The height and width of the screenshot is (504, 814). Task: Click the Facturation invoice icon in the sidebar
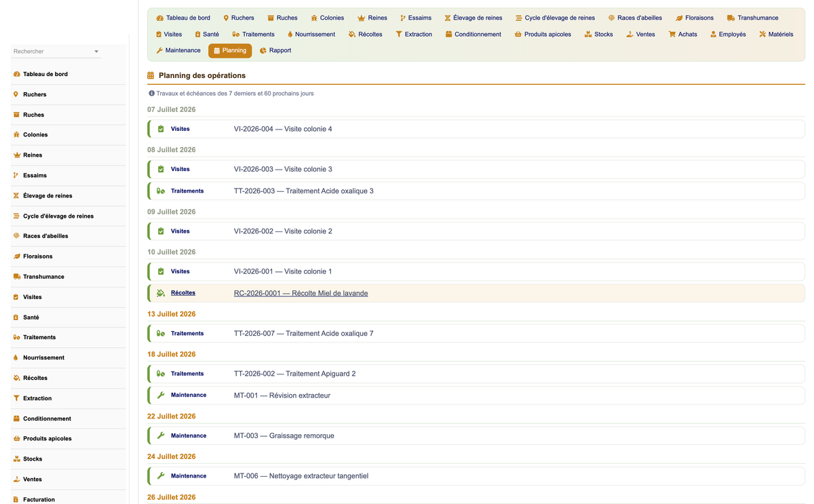[16, 500]
